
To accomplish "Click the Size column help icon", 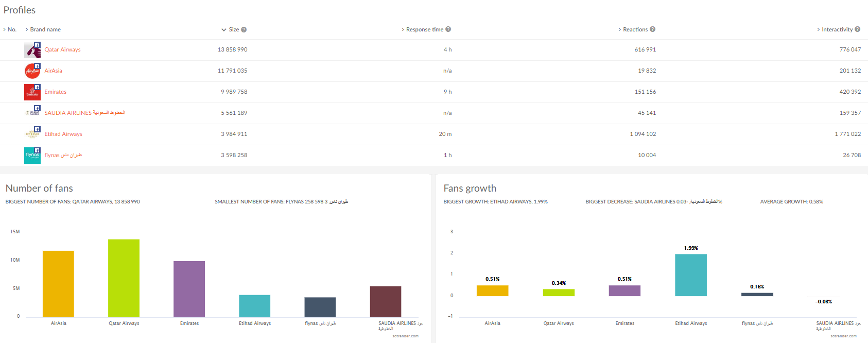I will (244, 29).
